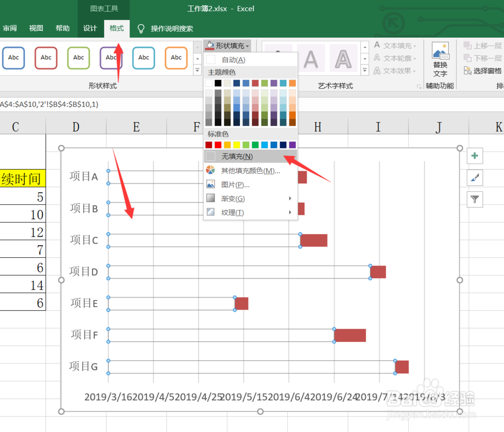Image resolution: width=504 pixels, height=432 pixels.
Task: Click the 项目D axis label
Action: click(x=84, y=272)
